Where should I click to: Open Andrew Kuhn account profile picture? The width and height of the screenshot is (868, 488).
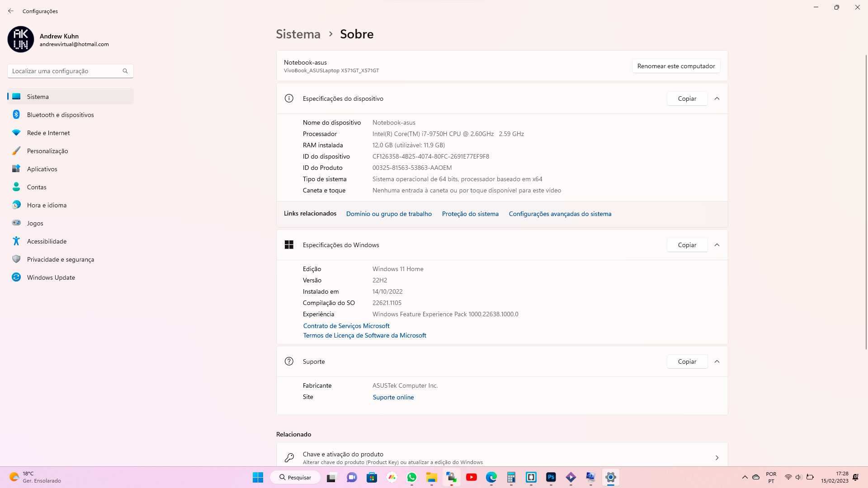coord(21,39)
